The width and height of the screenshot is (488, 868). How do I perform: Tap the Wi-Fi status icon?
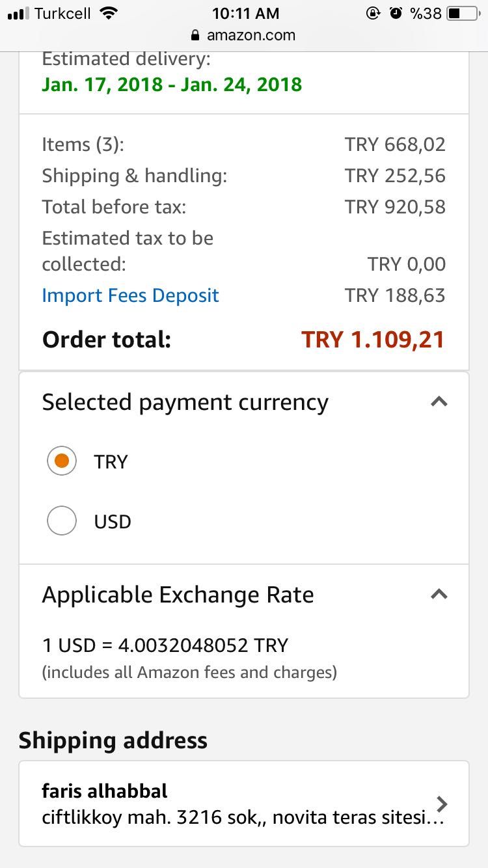[x=109, y=13]
